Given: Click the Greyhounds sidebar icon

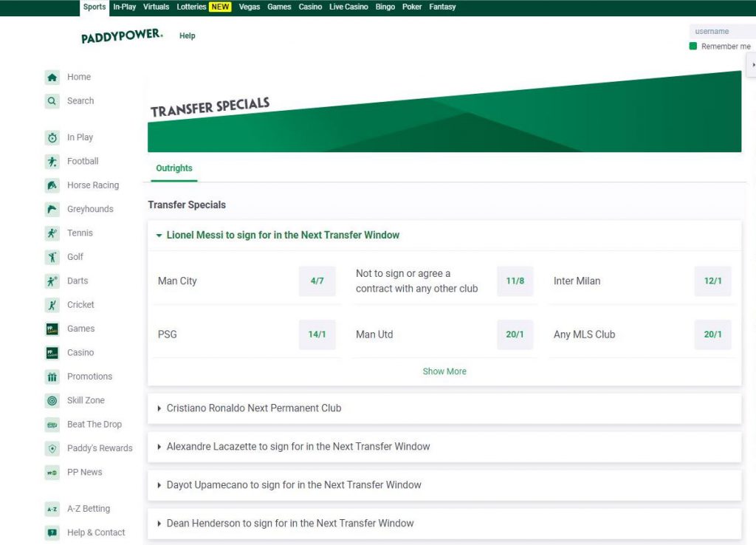Looking at the screenshot, I should (52, 209).
